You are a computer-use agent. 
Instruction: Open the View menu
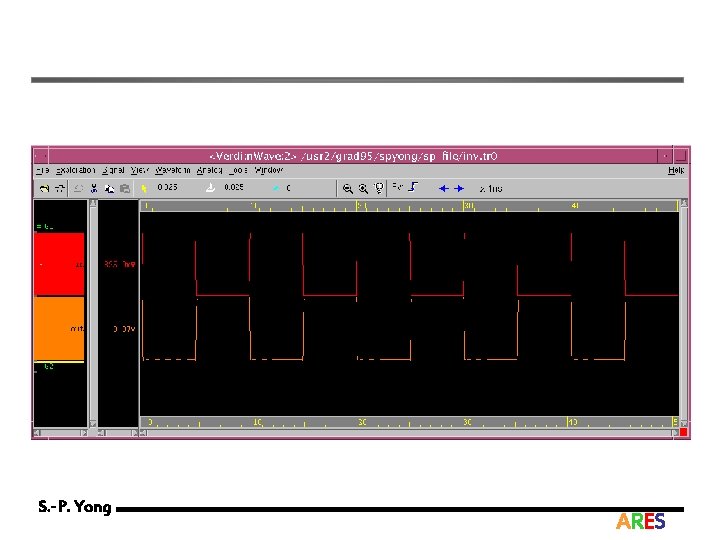[x=140, y=170]
